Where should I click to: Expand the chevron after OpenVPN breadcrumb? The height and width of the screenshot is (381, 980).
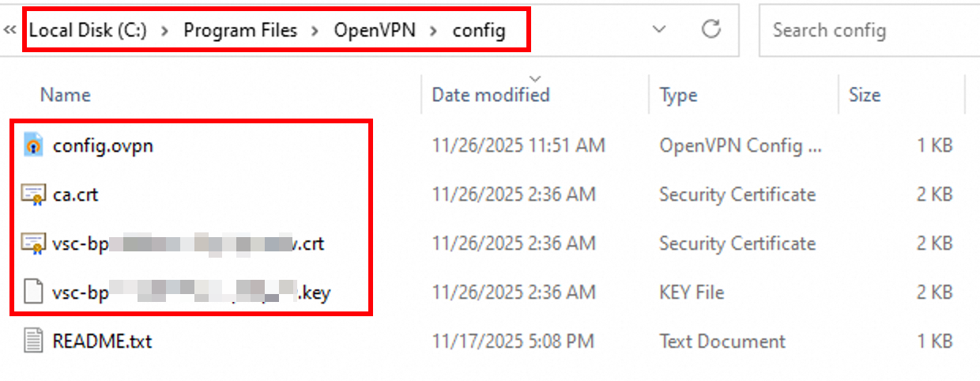pyautogui.click(x=433, y=31)
